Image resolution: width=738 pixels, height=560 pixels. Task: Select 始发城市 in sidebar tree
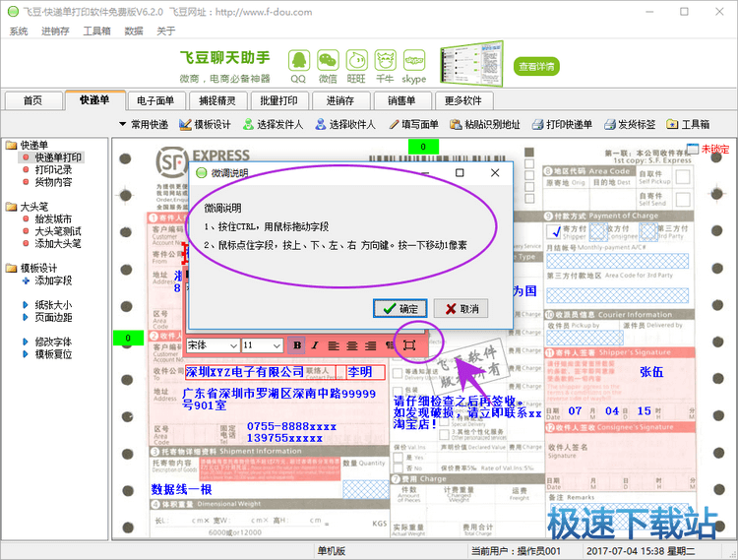pyautogui.click(x=53, y=218)
